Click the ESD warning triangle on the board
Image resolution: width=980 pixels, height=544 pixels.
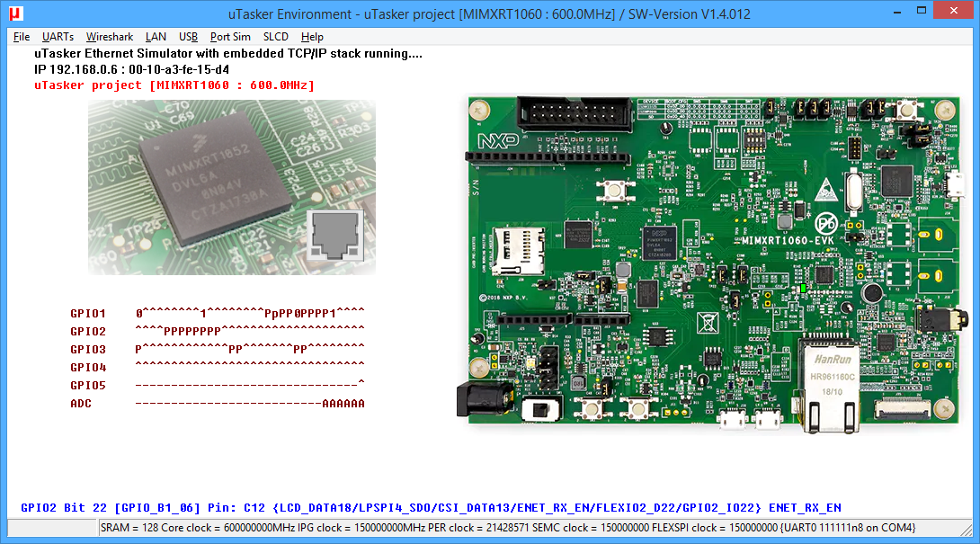(x=826, y=190)
